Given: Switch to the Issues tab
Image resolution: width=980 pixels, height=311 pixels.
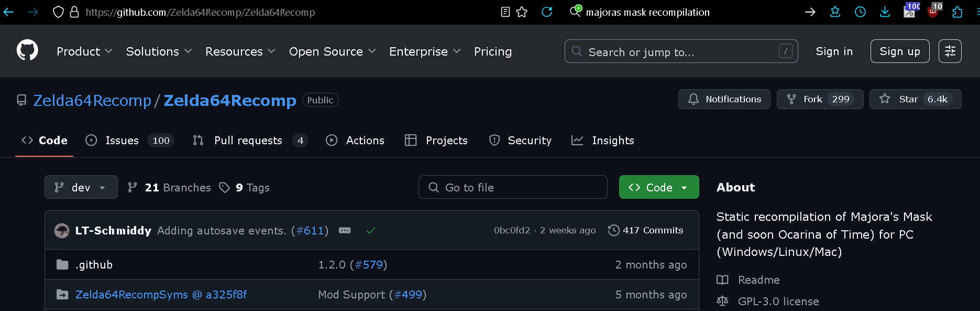Looking at the screenshot, I should 129,141.
